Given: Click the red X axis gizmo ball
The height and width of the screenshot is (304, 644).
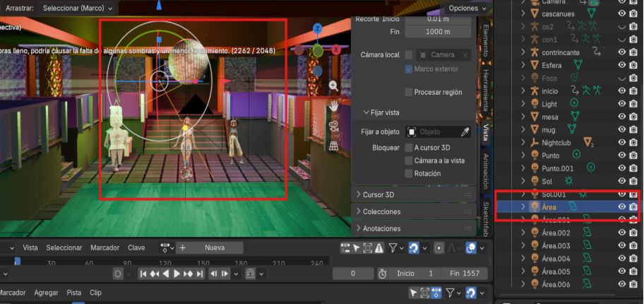Looking at the screenshot, I should click(x=336, y=49).
